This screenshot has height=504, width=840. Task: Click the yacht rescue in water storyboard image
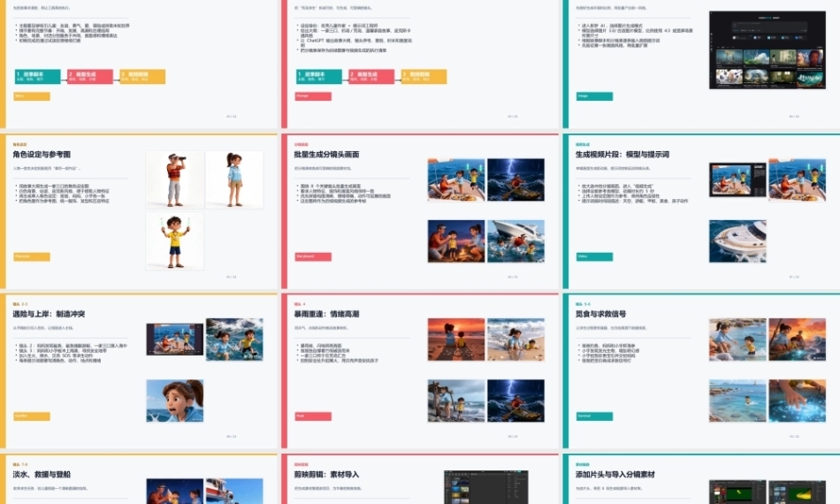(x=515, y=241)
